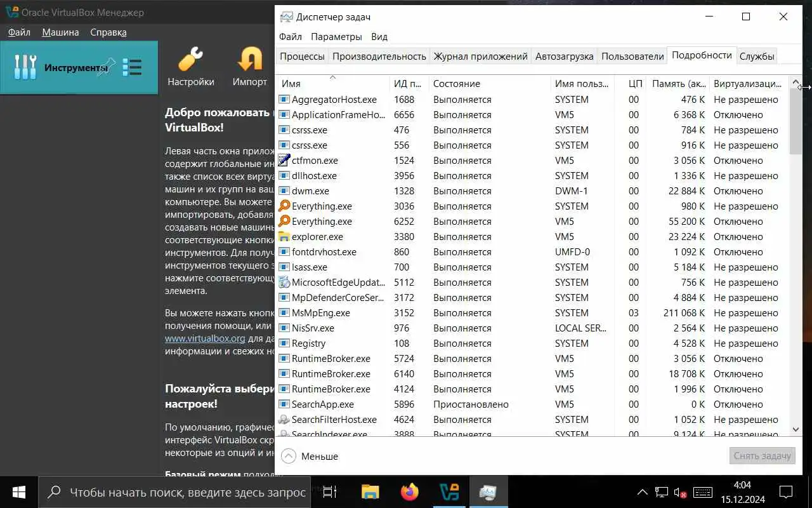Select the dllhost.exe process row
The width and height of the screenshot is (812, 508).
[x=532, y=175]
